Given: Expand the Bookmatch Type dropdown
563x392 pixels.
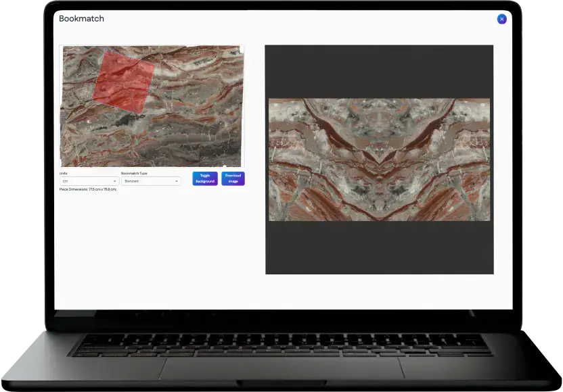Looking at the screenshot, I should click(151, 181).
